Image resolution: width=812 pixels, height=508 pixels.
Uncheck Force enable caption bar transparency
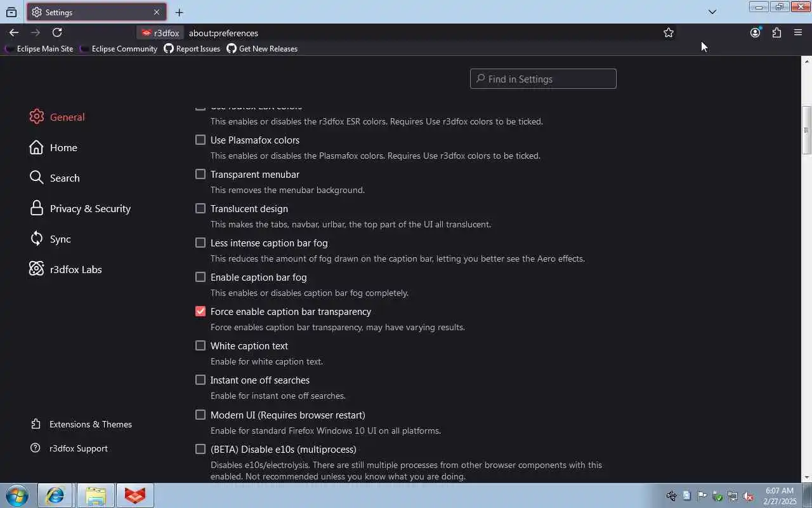(200, 311)
